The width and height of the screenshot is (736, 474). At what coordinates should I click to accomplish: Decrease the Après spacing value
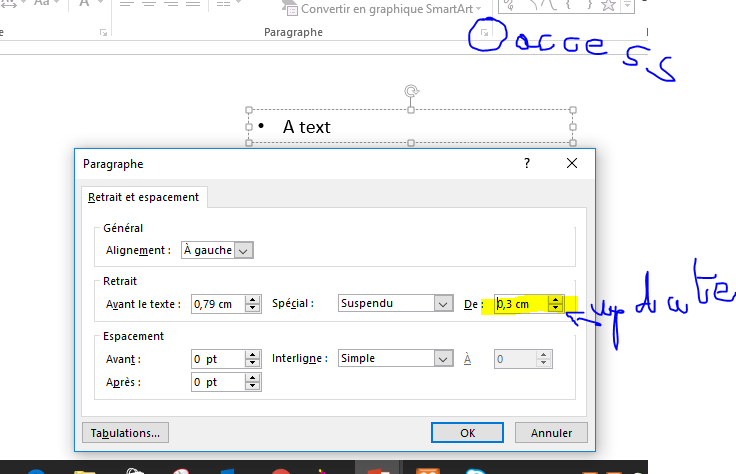253,386
